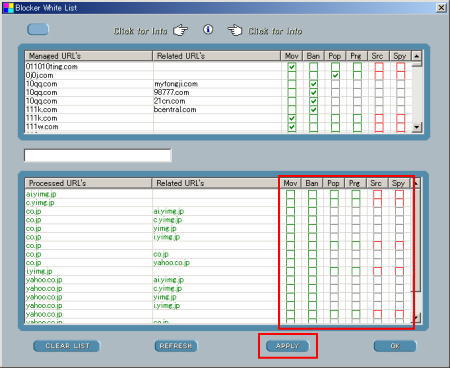
Task: Click the blank blue button at top left
Action: (x=38, y=29)
